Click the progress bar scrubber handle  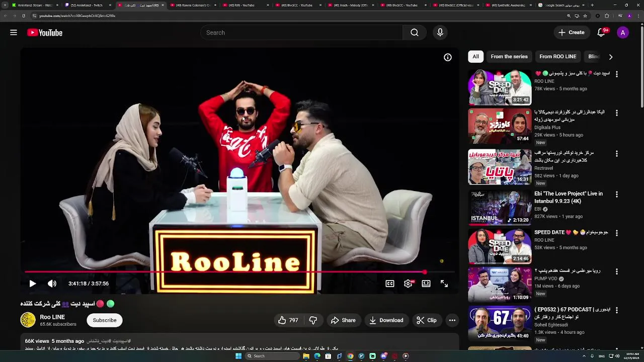point(425,272)
